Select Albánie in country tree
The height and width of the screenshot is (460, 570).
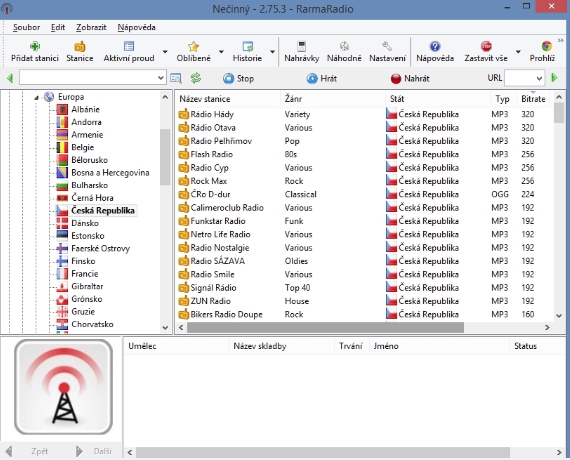tap(85, 109)
